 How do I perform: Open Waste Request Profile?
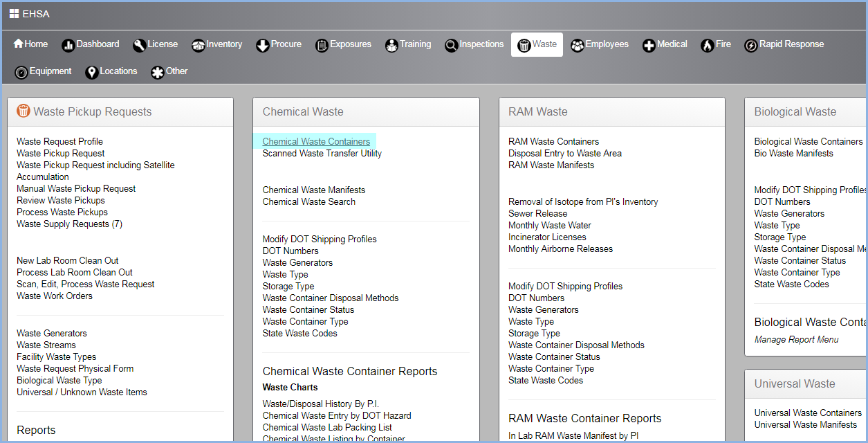coord(59,142)
